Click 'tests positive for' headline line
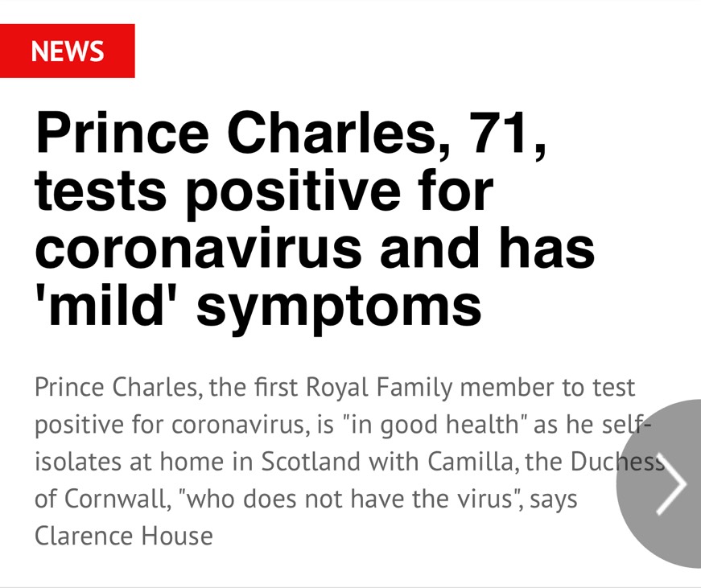Viewport: 701px width, 588px height. 264,192
